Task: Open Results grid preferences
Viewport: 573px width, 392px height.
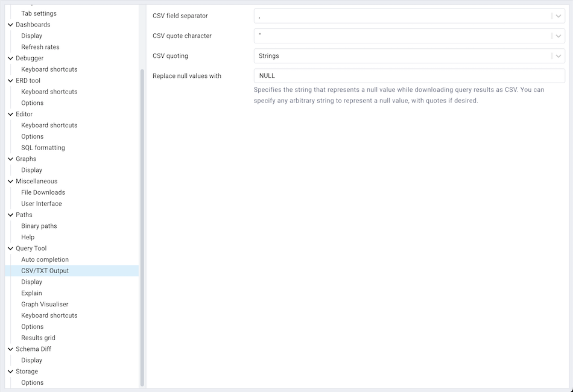Action: [37, 338]
